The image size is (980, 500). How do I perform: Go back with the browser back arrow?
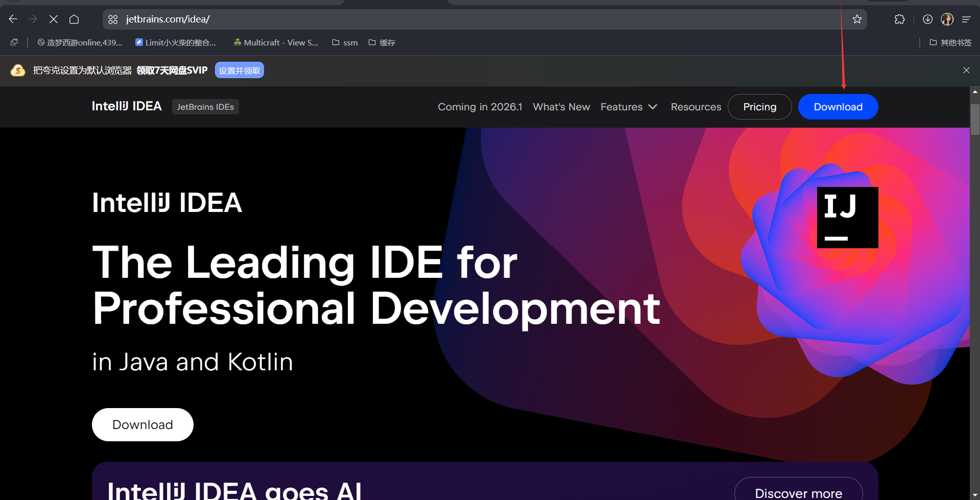13,19
